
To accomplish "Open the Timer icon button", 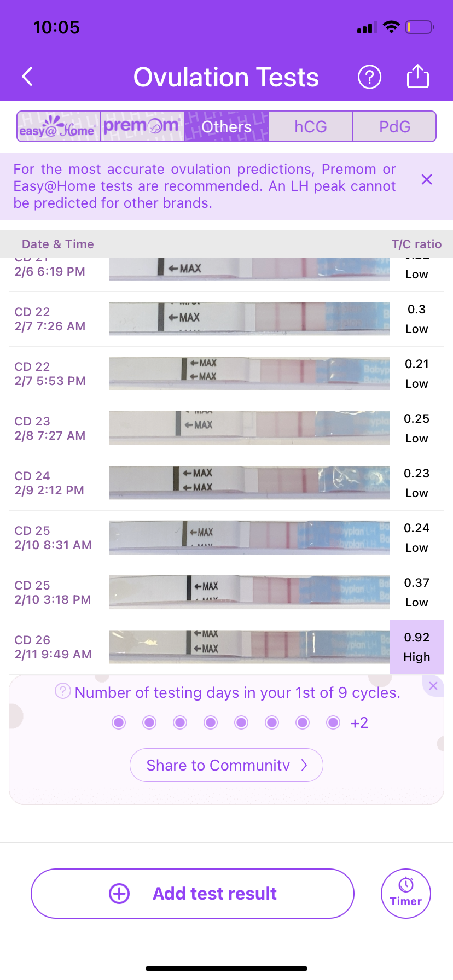I will [x=405, y=893].
